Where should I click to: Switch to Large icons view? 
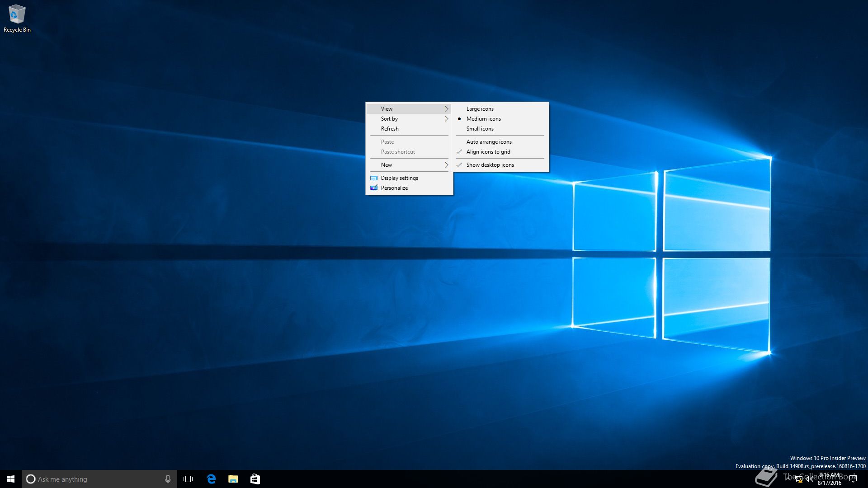point(500,109)
